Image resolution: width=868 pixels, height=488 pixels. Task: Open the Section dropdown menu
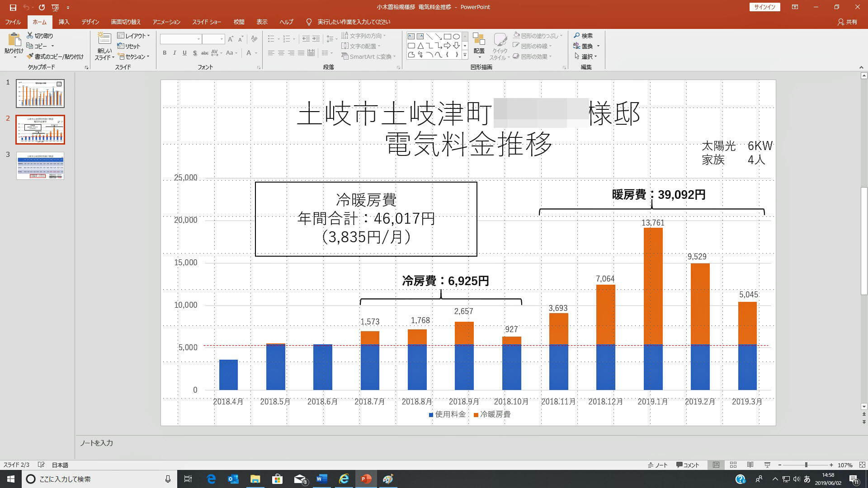134,56
